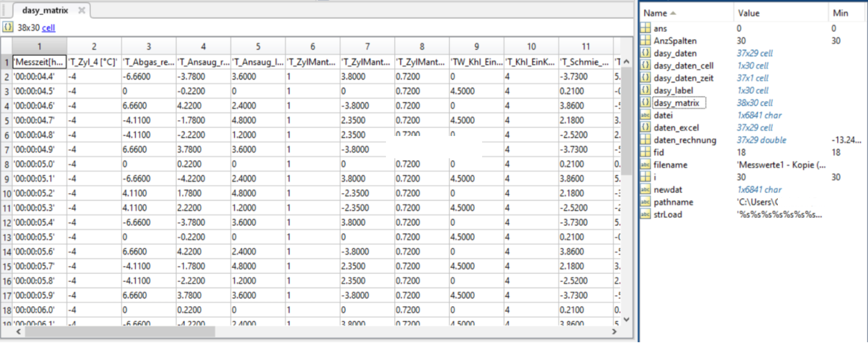Image resolution: width=868 pixels, height=345 pixels.
Task: Click the abc icon next to datei
Action: coord(645,115)
